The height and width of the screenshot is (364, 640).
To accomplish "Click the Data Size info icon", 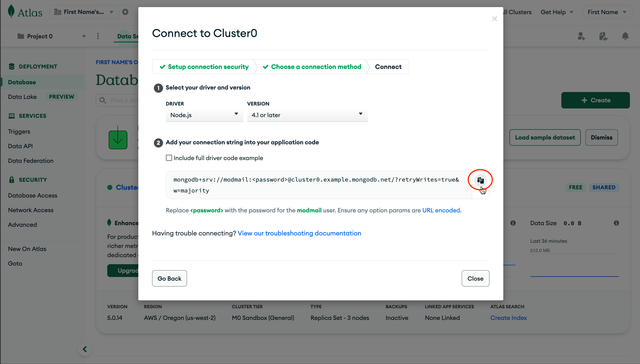I will click(x=616, y=223).
